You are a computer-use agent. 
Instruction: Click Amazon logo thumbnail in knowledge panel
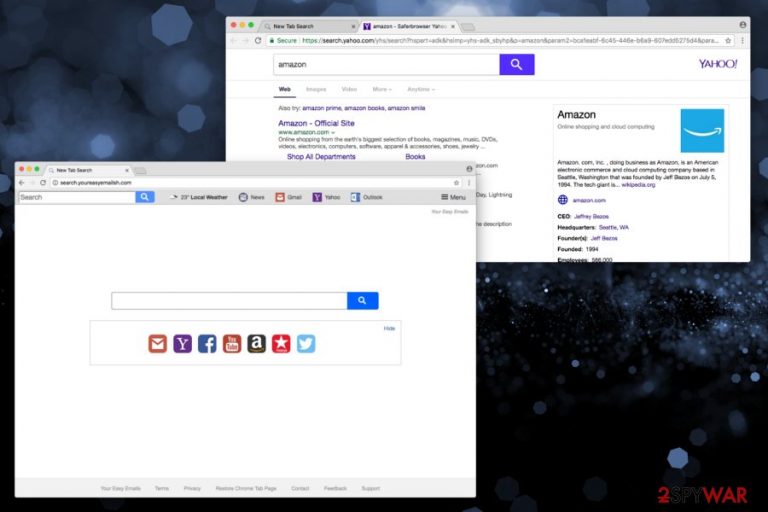[x=702, y=130]
